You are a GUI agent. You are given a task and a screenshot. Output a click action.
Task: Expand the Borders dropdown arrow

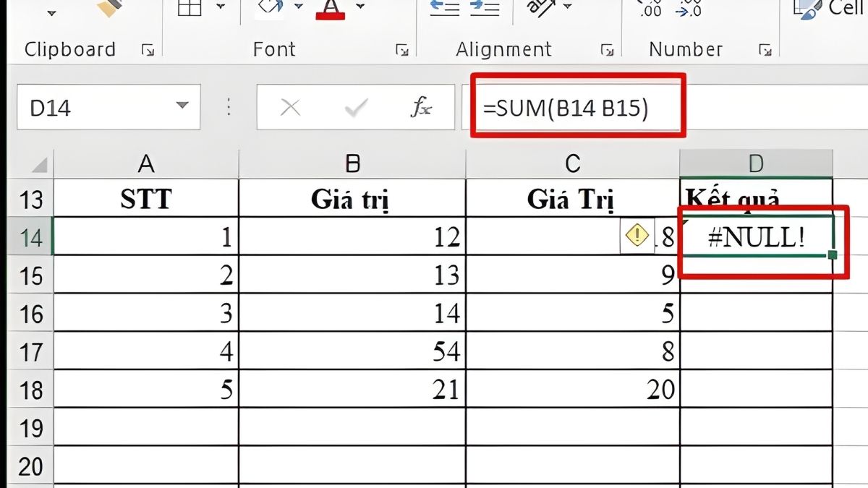point(219,7)
